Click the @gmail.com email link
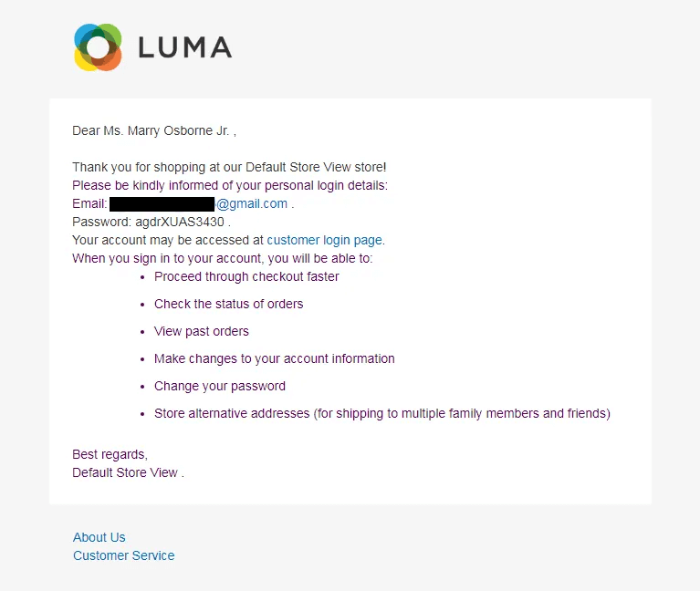Viewport: 700px width, 591px height. (252, 203)
